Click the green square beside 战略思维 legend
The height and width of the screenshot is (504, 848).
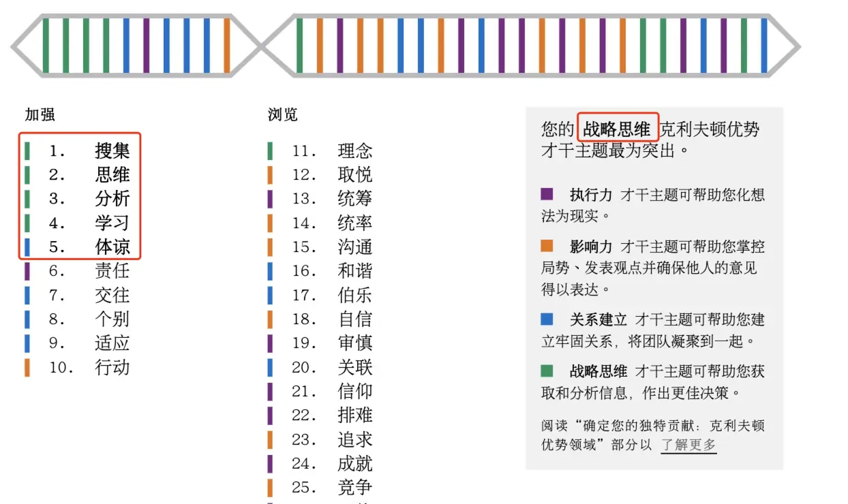point(547,371)
